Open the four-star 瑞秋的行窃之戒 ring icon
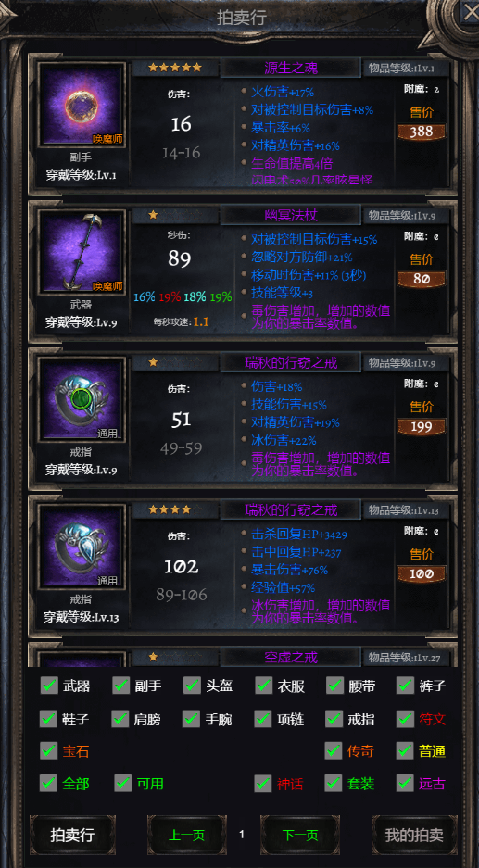479x868 pixels. tap(82, 547)
